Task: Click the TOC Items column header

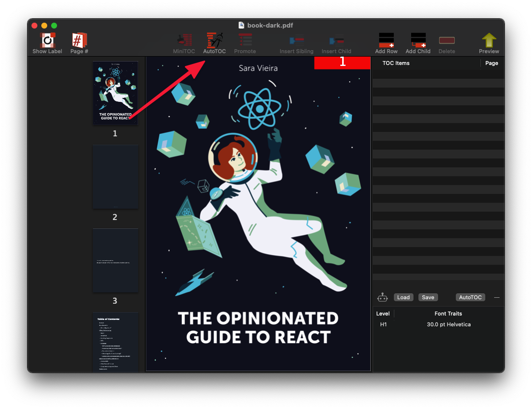Action: (x=396, y=63)
